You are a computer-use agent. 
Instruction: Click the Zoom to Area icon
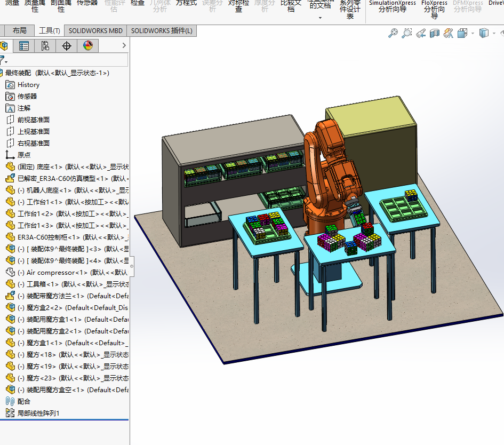point(407,34)
